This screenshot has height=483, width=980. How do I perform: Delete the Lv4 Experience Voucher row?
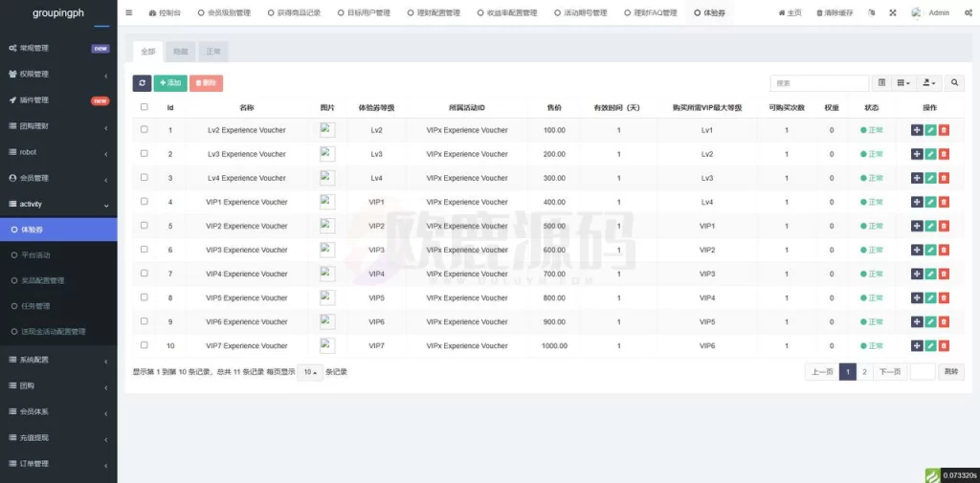tap(944, 178)
